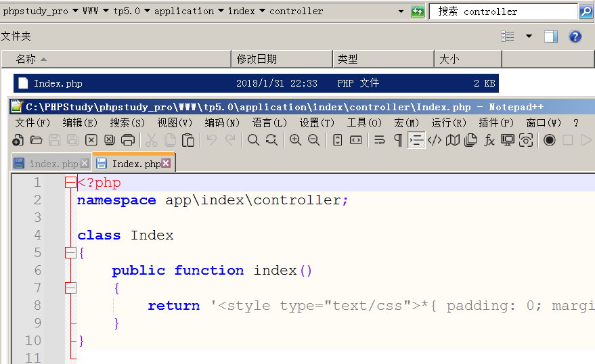The image size is (595, 364).
Task: Click the Zoom In icon
Action: tap(295, 140)
